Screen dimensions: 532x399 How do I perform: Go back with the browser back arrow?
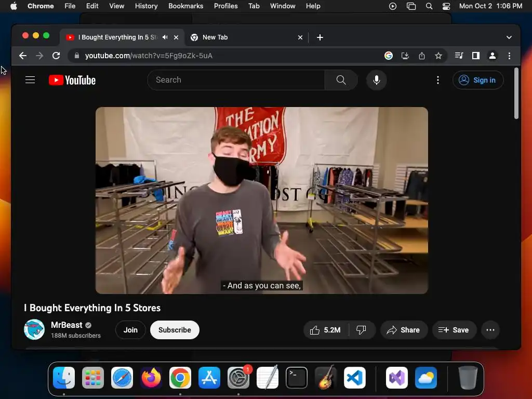point(23,56)
